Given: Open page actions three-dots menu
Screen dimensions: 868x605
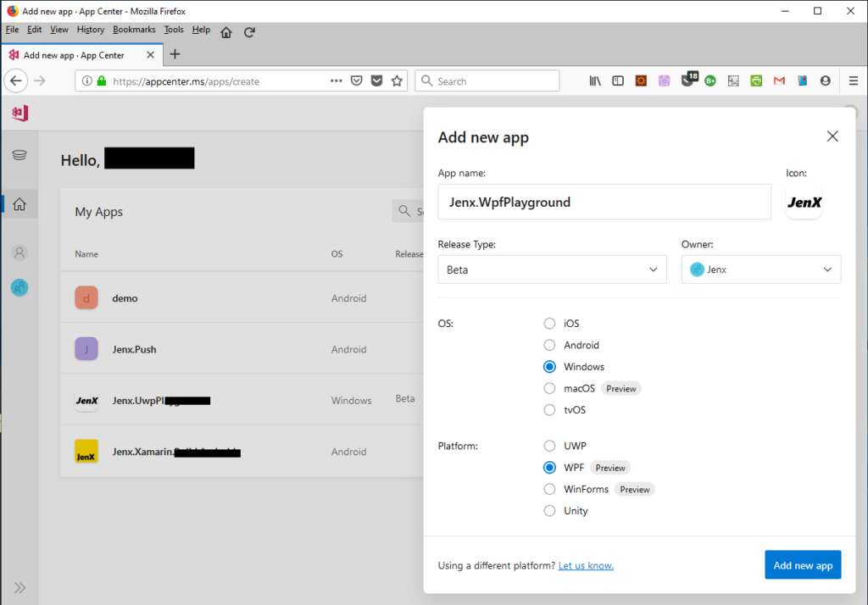Looking at the screenshot, I should 336,80.
